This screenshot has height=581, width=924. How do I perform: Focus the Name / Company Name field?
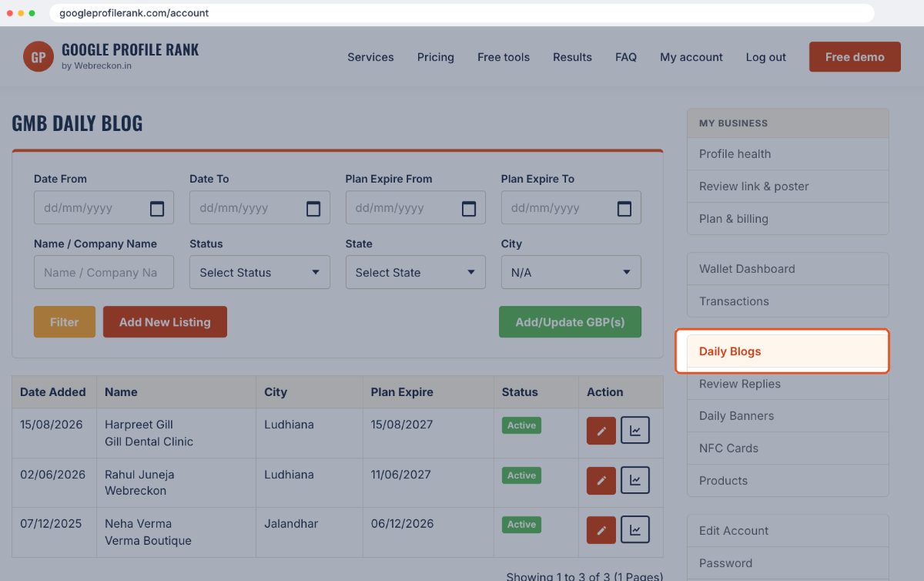click(x=104, y=273)
